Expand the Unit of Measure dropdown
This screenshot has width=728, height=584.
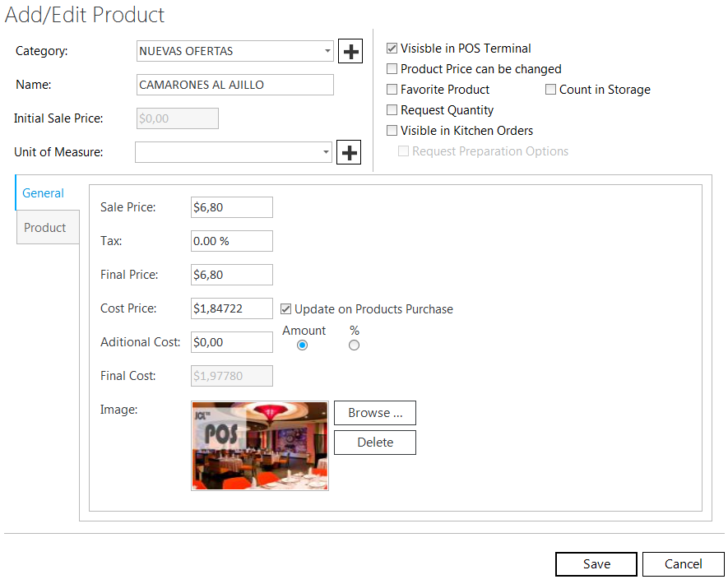click(327, 152)
